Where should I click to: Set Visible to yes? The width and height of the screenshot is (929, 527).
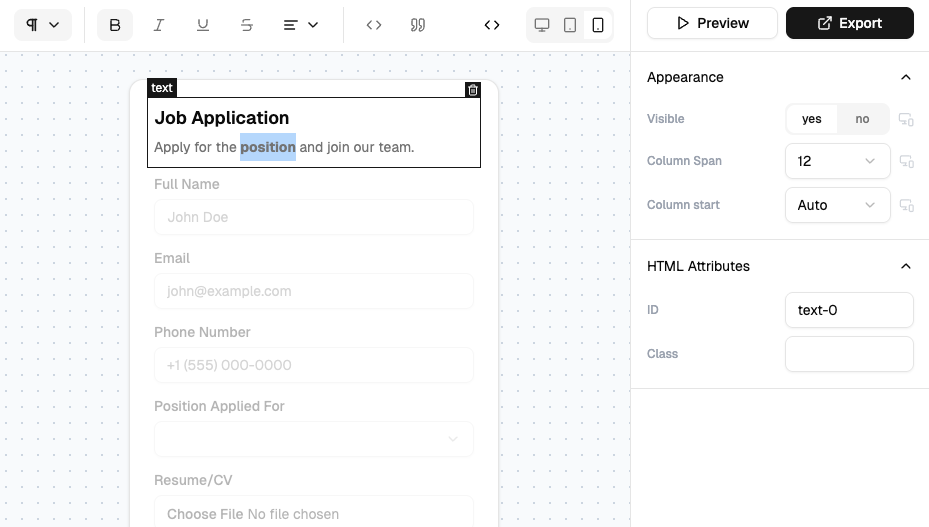tap(811, 119)
